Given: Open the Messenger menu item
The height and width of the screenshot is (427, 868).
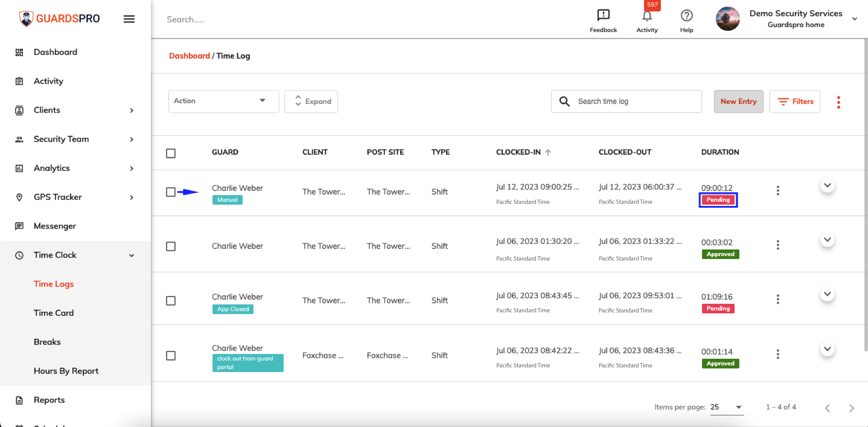Looking at the screenshot, I should (55, 226).
